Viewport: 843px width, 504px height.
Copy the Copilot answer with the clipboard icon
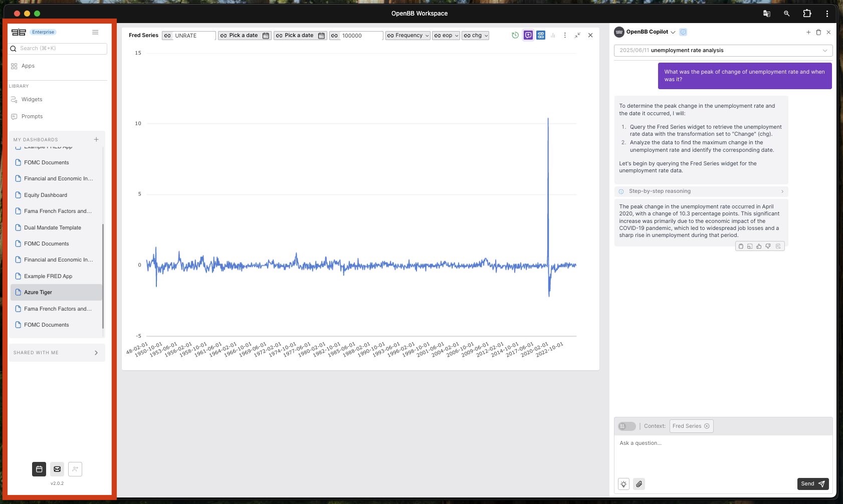(x=741, y=246)
